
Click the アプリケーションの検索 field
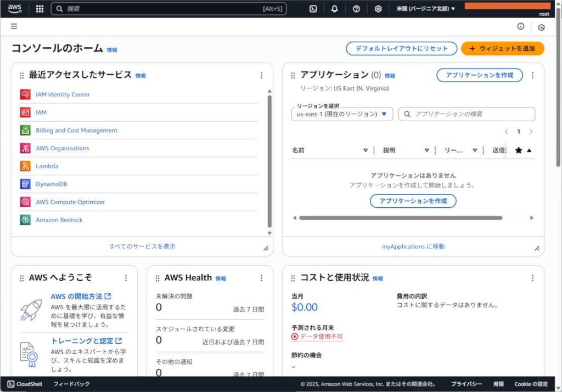point(467,114)
